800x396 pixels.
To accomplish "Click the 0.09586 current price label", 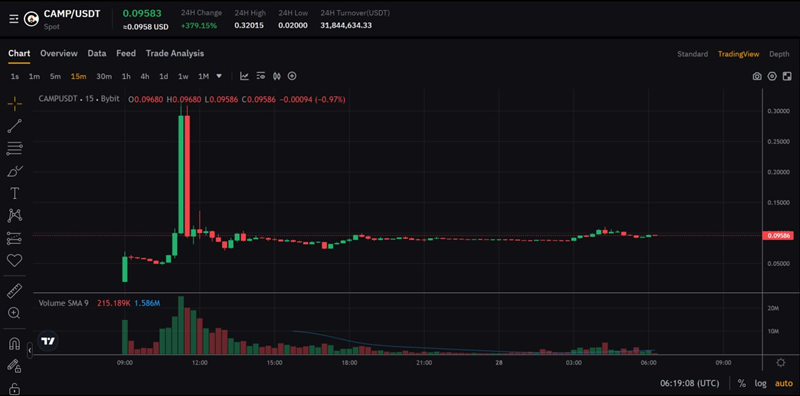I will [778, 235].
